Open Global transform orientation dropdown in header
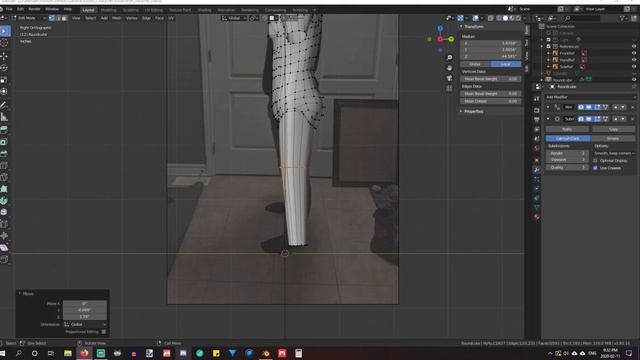The height and width of the screenshot is (360, 640). click(x=234, y=18)
